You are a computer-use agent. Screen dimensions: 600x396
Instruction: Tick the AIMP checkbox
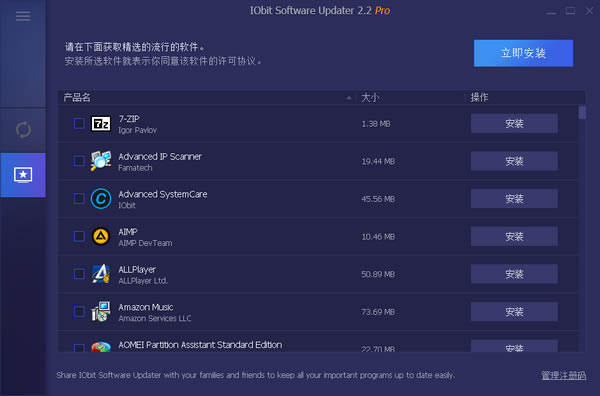[79, 236]
